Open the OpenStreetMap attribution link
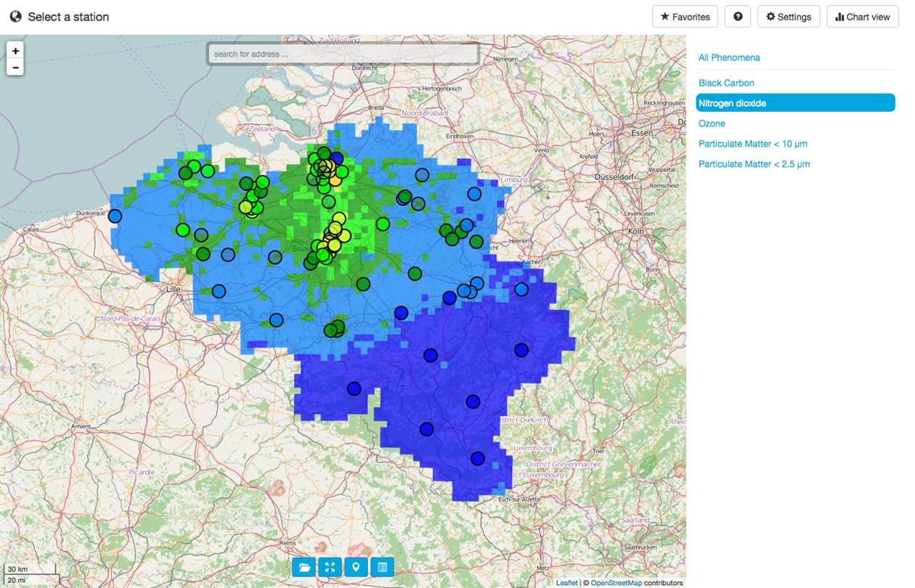The height and width of the screenshot is (588, 915). pyautogui.click(x=617, y=583)
